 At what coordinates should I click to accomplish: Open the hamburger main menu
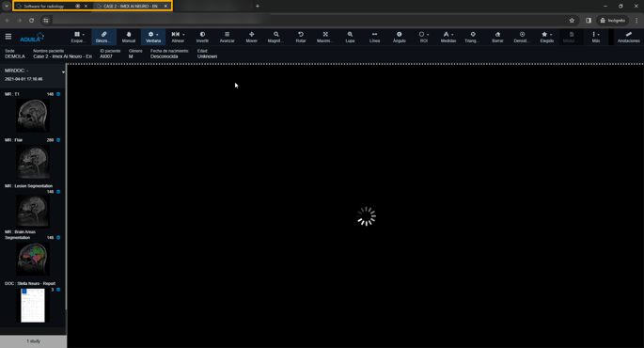tap(8, 37)
